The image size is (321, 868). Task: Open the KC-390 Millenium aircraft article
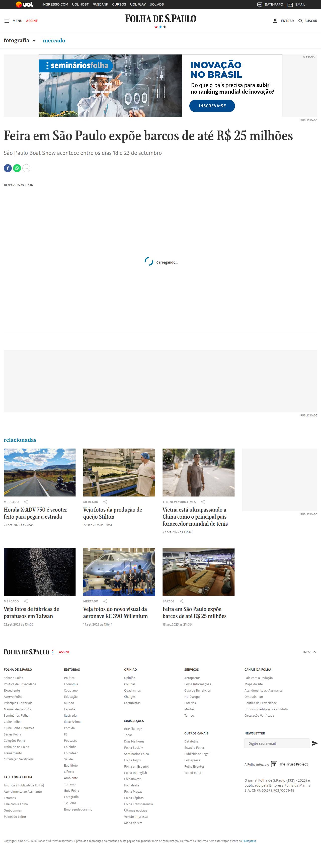(115, 612)
